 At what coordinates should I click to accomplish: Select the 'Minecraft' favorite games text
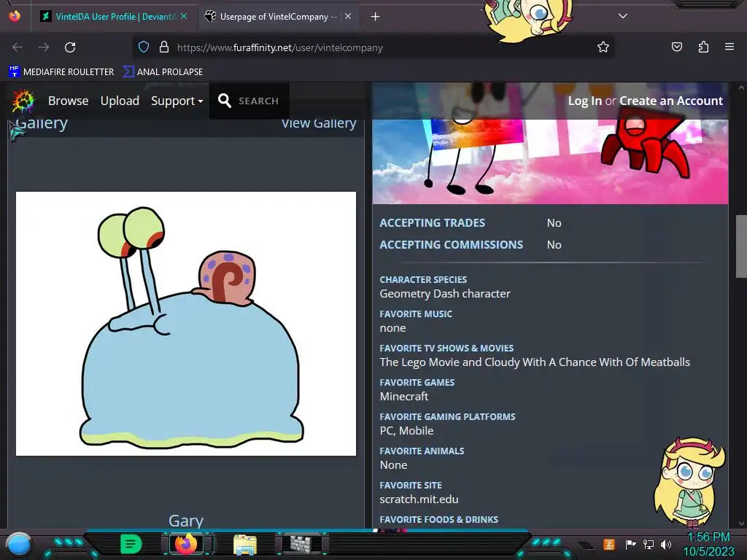click(x=404, y=396)
